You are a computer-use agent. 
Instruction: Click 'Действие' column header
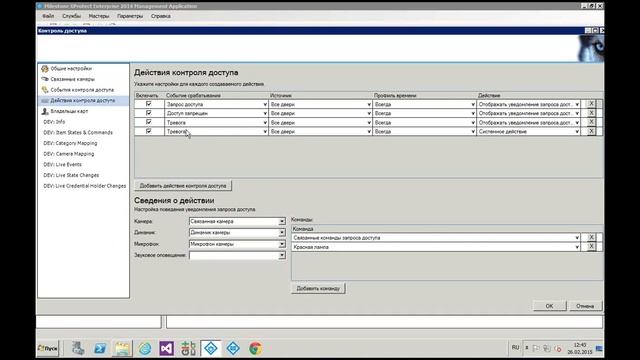489,96
